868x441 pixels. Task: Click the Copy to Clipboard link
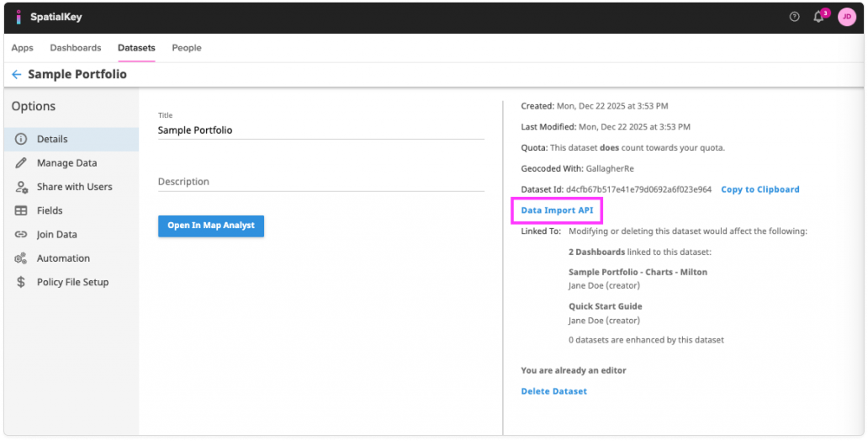(760, 189)
